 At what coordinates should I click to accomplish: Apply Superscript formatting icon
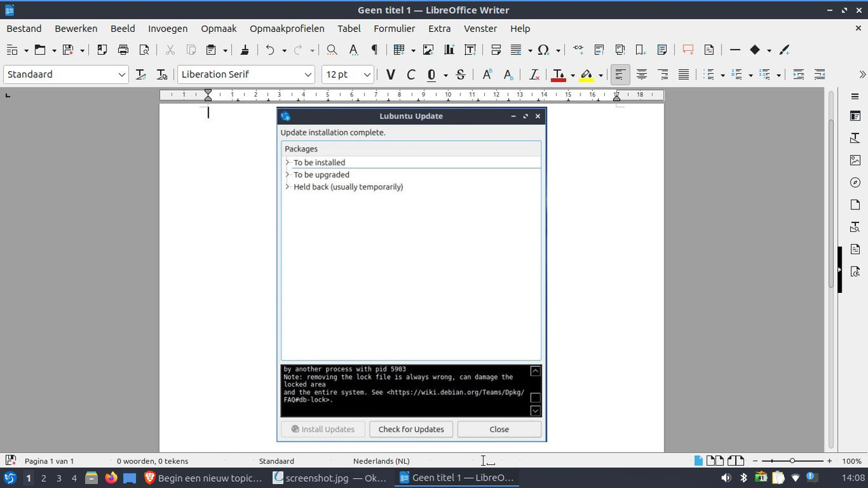pyautogui.click(x=487, y=75)
